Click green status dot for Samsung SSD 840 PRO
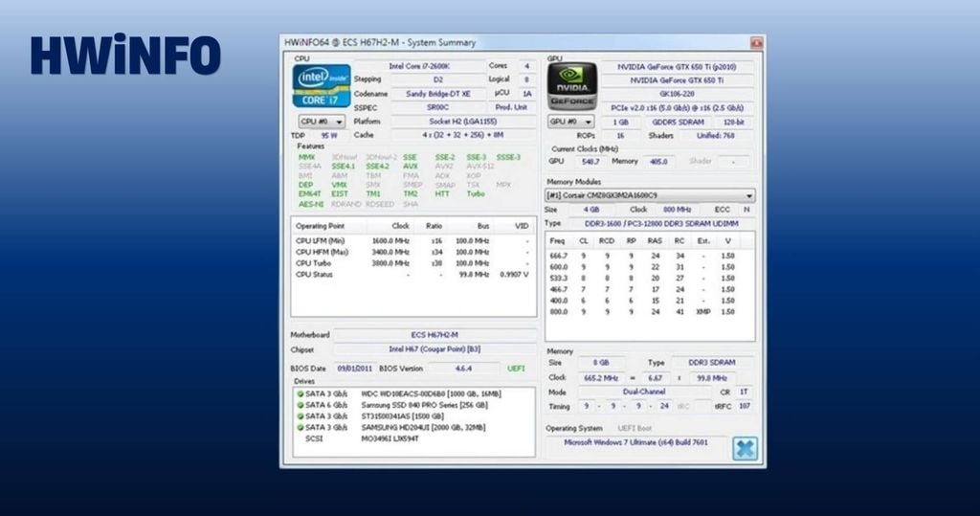This screenshot has height=516, width=980. tap(301, 405)
